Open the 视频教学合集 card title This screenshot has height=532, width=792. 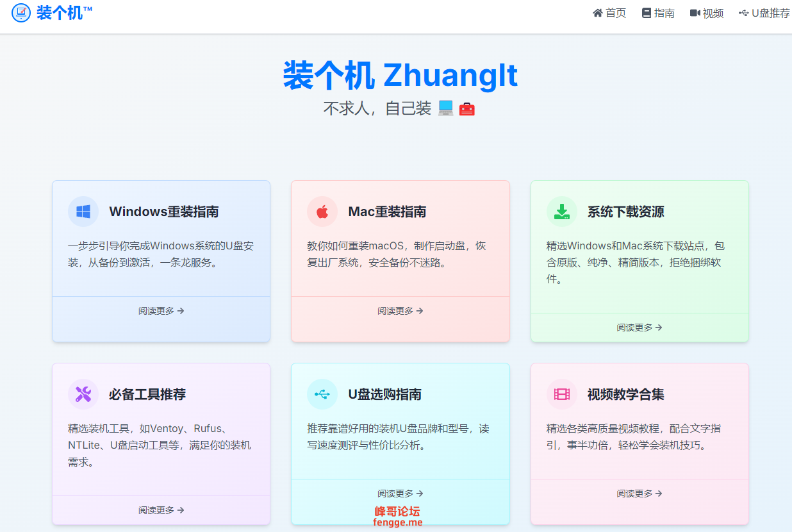point(626,394)
